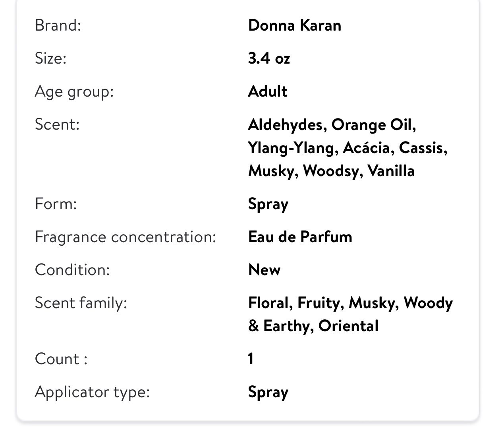Click the Brand label
Viewport: 504px width, 433px height.
click(x=58, y=25)
